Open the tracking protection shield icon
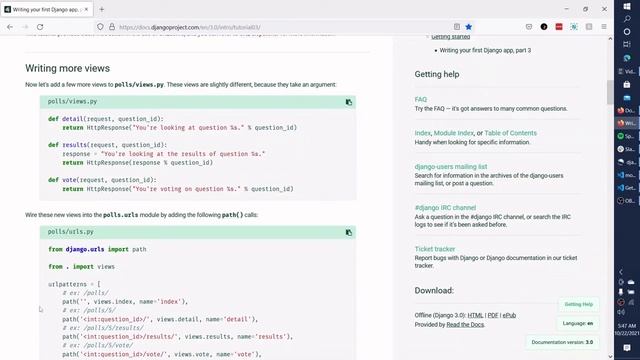Screen dimensions: 640x360 (100, 27)
